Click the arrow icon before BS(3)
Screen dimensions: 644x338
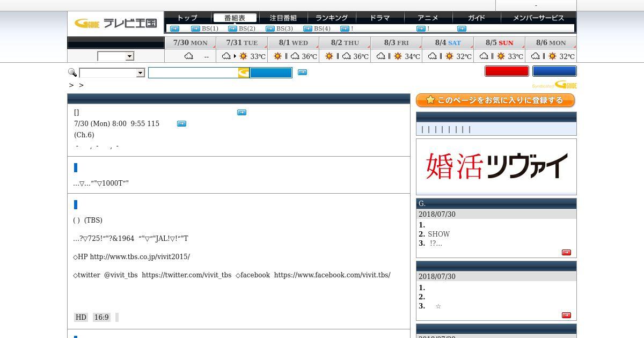click(x=270, y=28)
